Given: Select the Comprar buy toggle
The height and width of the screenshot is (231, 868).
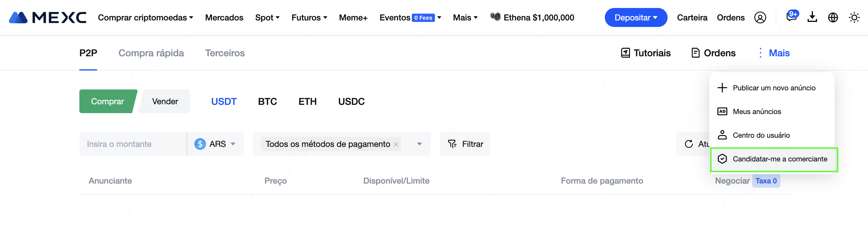Looking at the screenshot, I should (x=107, y=101).
